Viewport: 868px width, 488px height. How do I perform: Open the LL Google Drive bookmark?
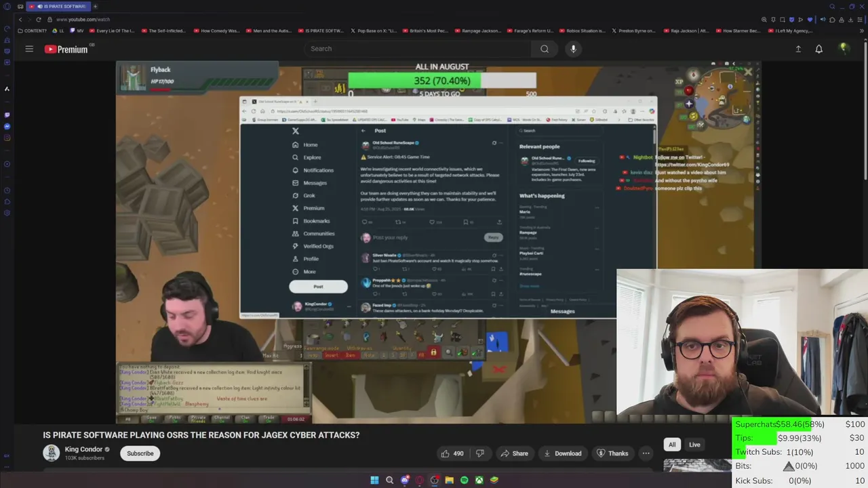(x=58, y=30)
